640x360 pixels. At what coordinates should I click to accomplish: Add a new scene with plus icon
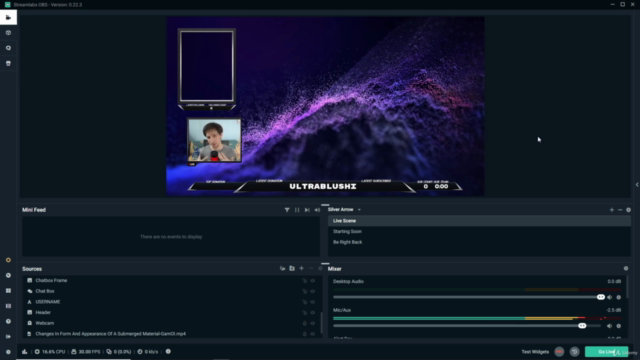point(611,210)
